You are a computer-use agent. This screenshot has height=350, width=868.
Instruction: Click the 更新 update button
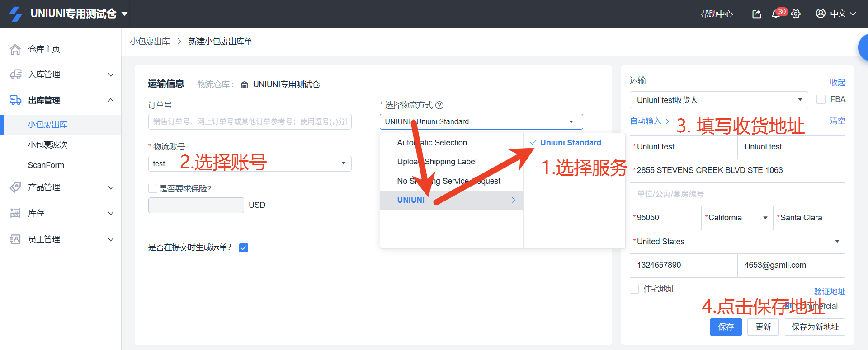pyautogui.click(x=763, y=327)
